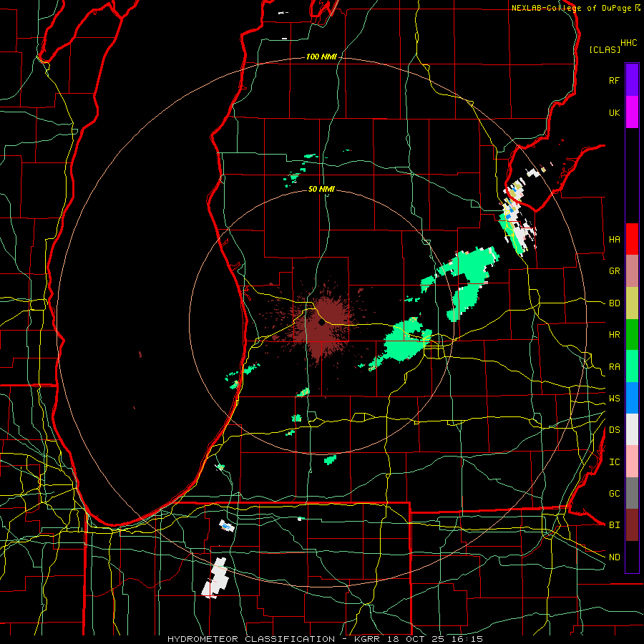Select the gray GC legend swatch
Image resolution: width=644 pixels, height=644 pixels.
pos(632,493)
